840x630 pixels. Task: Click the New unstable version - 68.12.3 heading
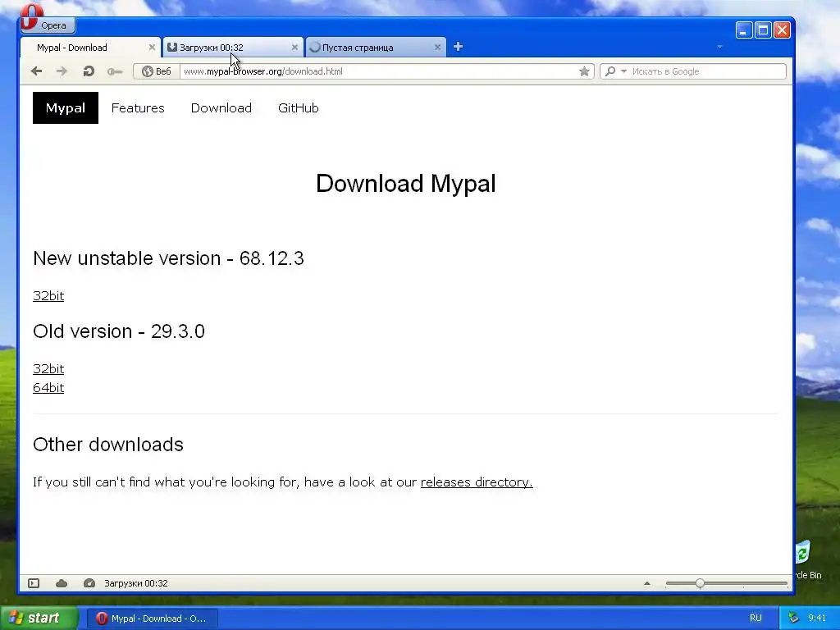(x=168, y=258)
